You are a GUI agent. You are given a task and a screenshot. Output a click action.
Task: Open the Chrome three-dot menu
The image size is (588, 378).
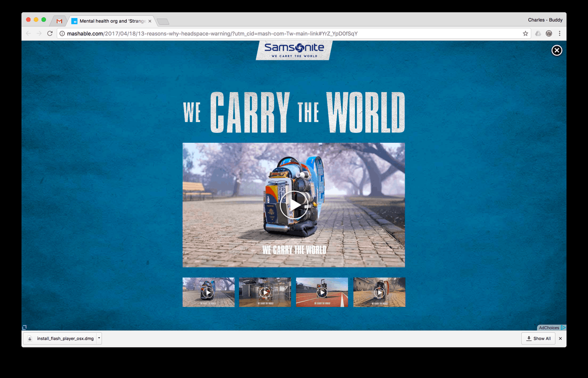[x=560, y=33]
